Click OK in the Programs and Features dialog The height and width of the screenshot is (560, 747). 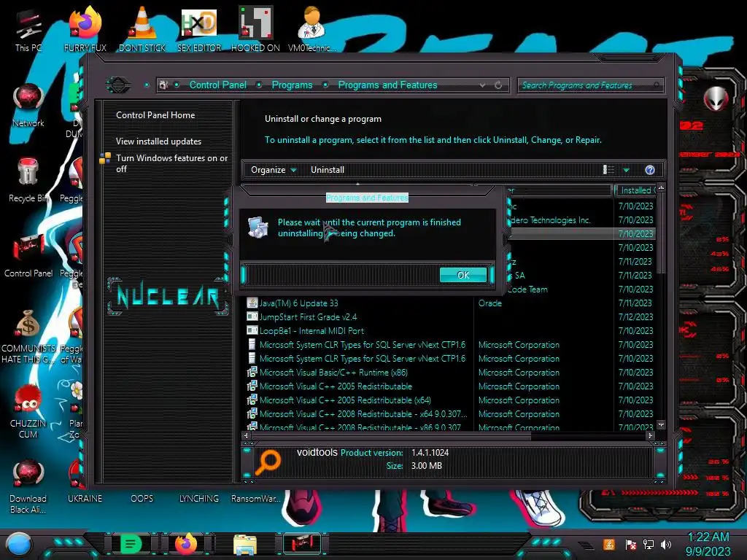click(463, 275)
